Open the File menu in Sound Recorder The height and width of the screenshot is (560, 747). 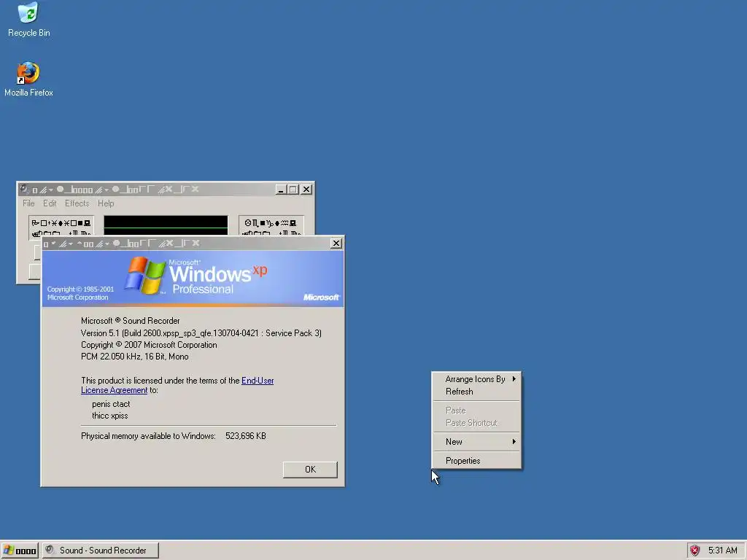pos(28,203)
